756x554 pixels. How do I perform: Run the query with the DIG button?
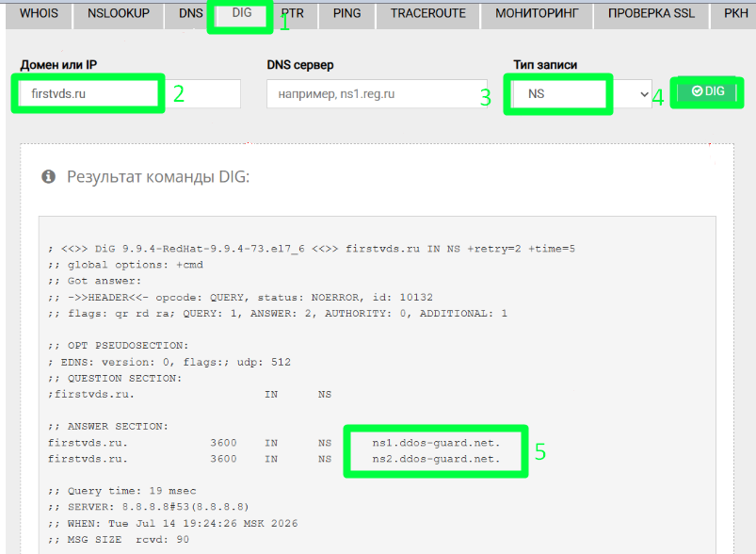707,91
